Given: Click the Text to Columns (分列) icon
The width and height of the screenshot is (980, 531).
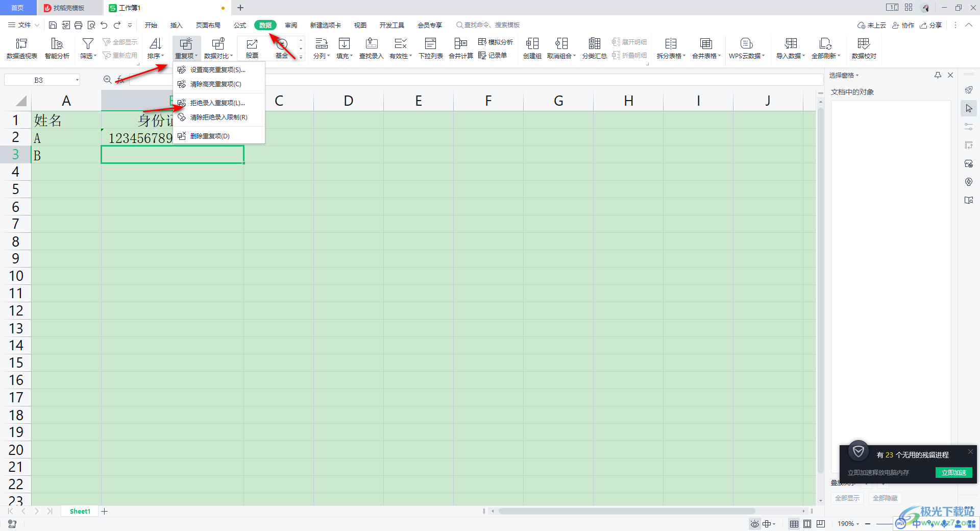Looking at the screenshot, I should coord(322,44).
